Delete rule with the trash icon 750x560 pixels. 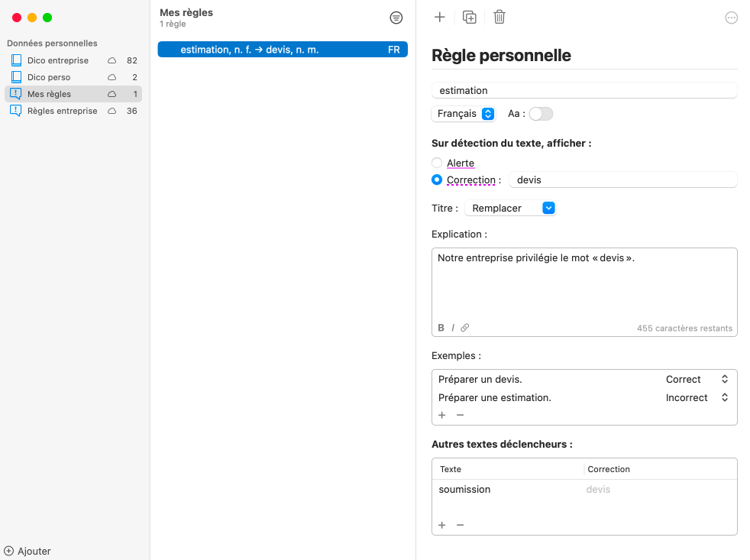pyautogui.click(x=499, y=17)
